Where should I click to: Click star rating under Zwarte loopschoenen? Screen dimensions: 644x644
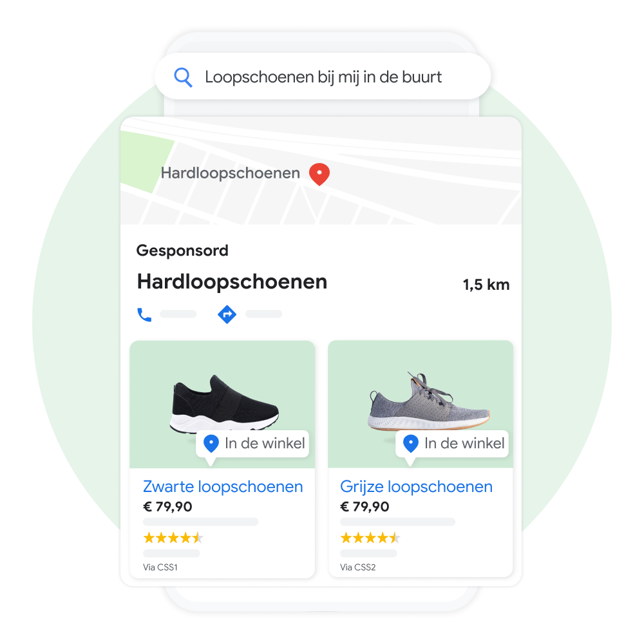pyautogui.click(x=173, y=538)
